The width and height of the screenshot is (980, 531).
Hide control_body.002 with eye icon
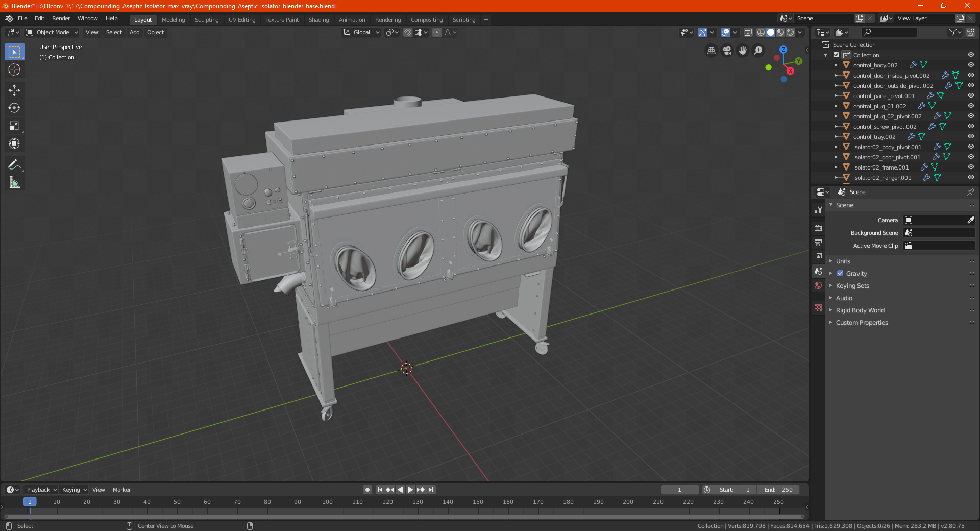click(971, 65)
